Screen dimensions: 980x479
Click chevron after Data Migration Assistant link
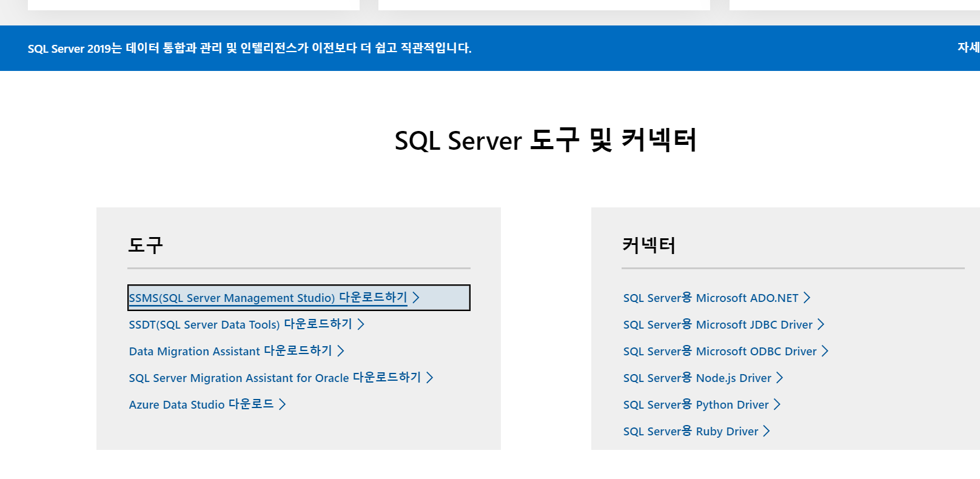(x=341, y=351)
